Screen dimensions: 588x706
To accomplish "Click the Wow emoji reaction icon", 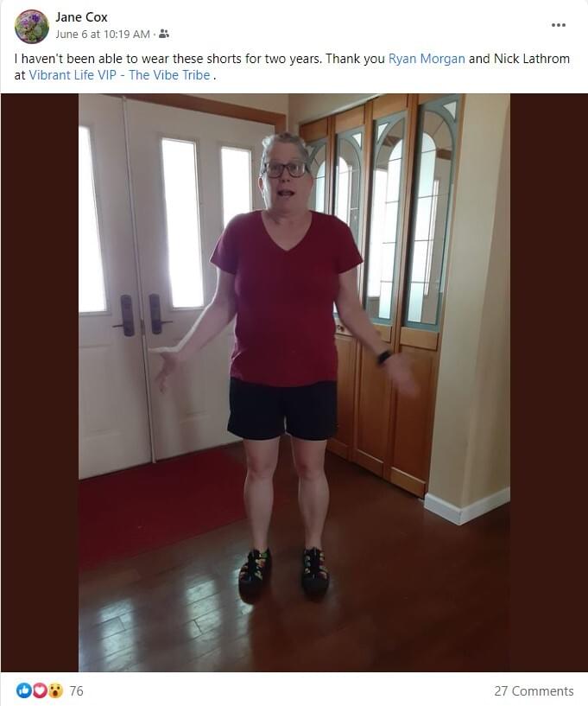I will click(55, 690).
